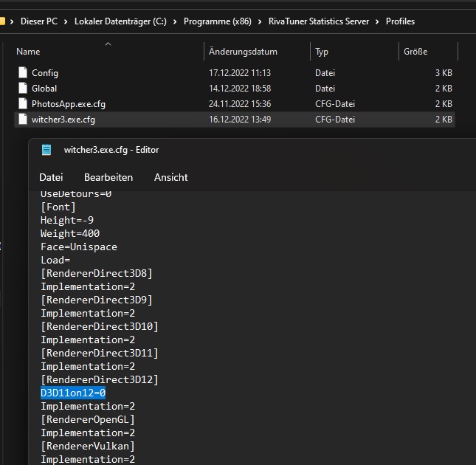This screenshot has height=465, width=476.
Task: Click the highlighted D3D11on12=0 line
Action: [73, 393]
